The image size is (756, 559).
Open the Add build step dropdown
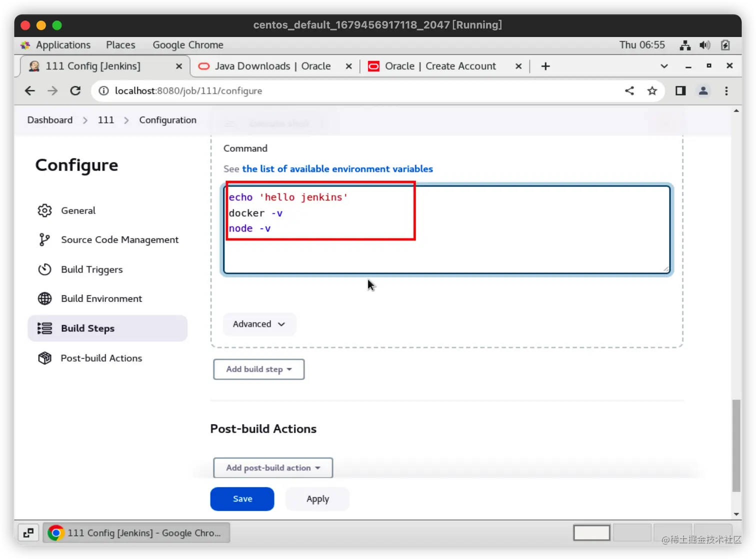(259, 369)
